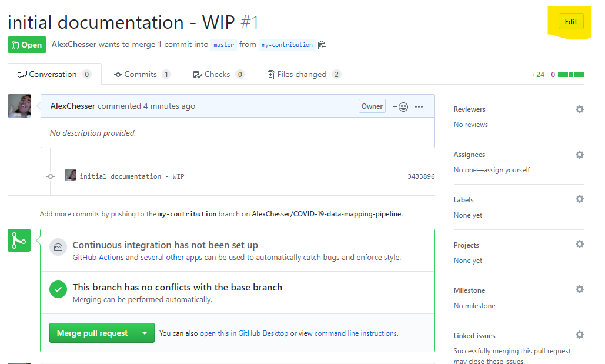The width and height of the screenshot is (605, 364).
Task: Click the Milestone heading in the sidebar
Action: (469, 290)
